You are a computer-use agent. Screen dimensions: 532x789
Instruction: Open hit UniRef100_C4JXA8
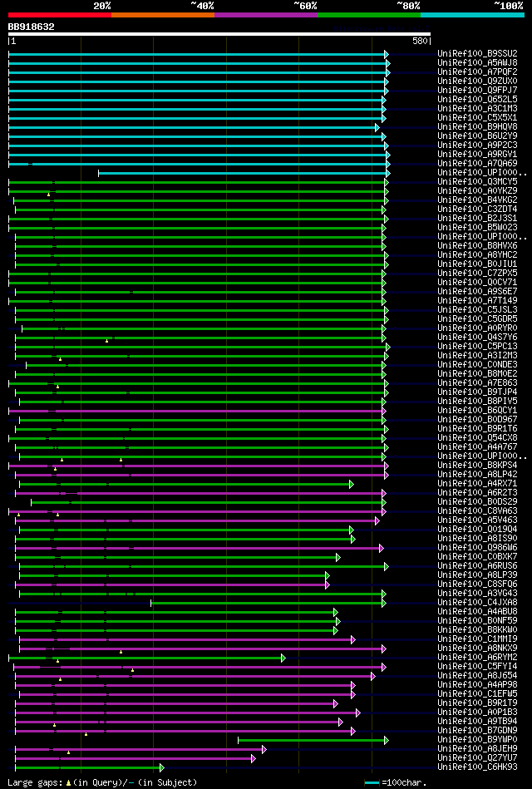click(x=477, y=602)
